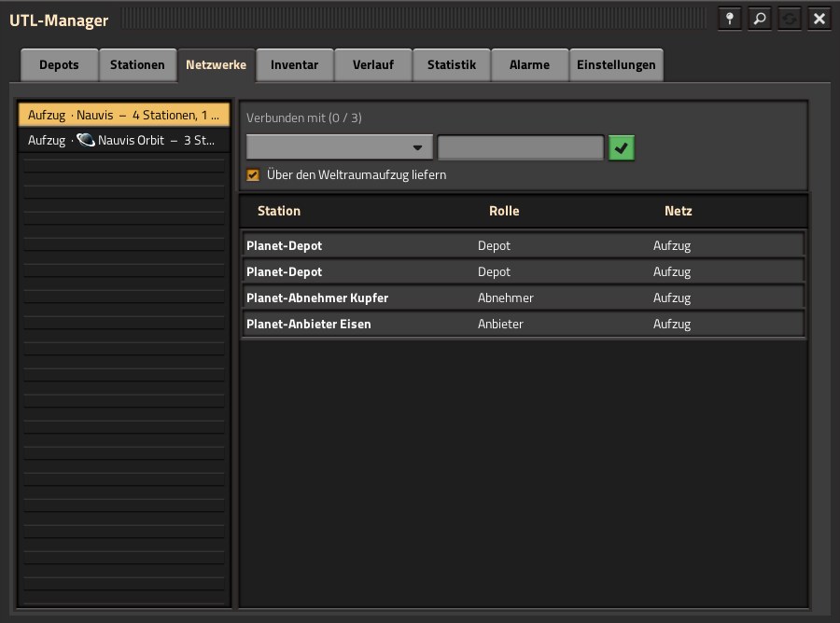Open the Einstellungen tab
This screenshot has width=840, height=623.
pyautogui.click(x=616, y=64)
